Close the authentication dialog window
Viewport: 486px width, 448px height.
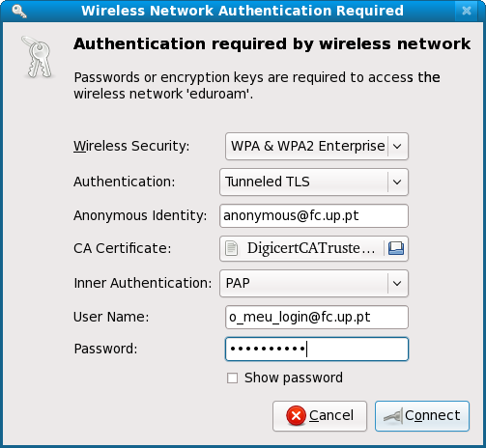(466, 11)
